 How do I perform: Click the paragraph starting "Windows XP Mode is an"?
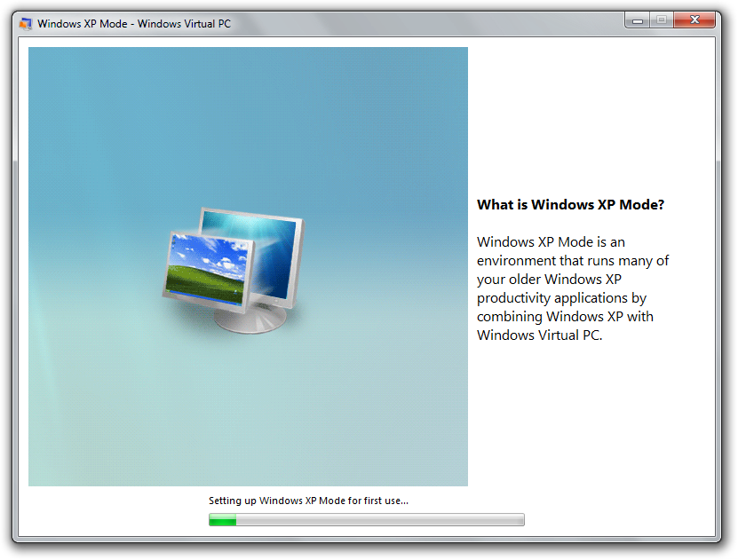(x=572, y=288)
